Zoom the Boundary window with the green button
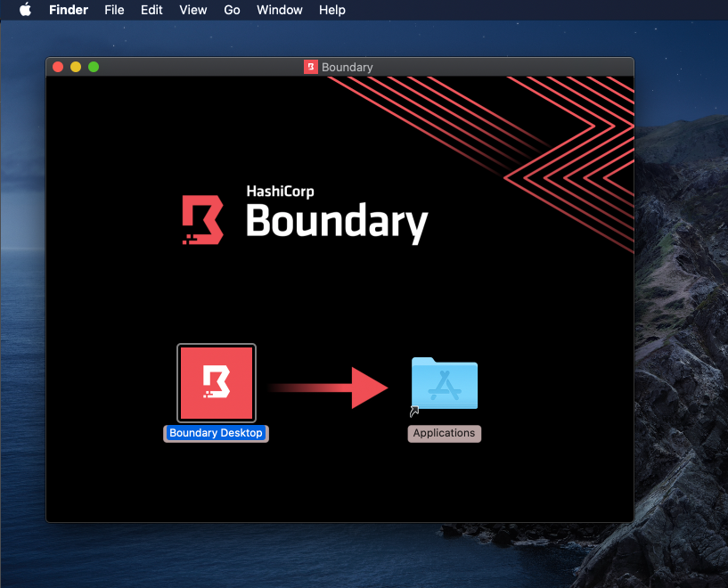 click(x=94, y=67)
